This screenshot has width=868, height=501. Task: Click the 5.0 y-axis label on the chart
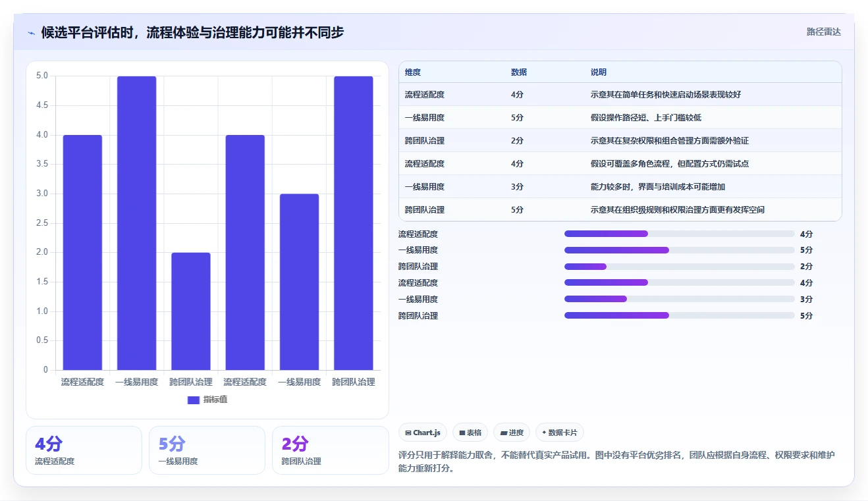pos(42,76)
